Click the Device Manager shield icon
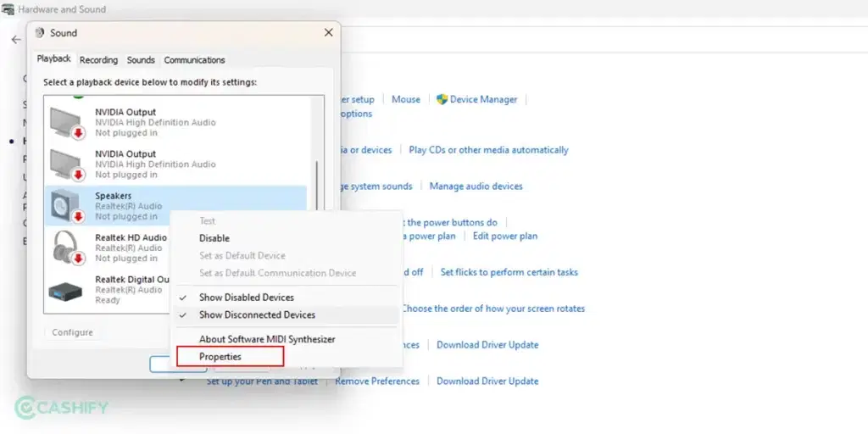868x434 pixels. [x=442, y=99]
